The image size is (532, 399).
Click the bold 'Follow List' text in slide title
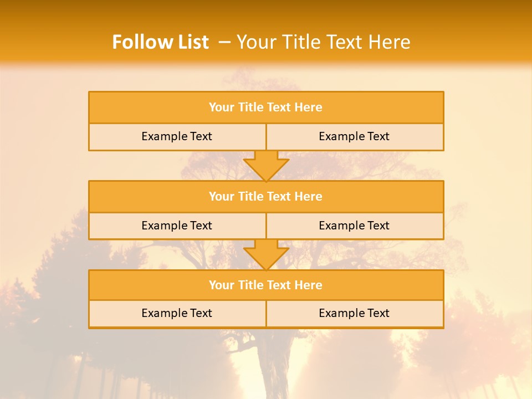160,42
